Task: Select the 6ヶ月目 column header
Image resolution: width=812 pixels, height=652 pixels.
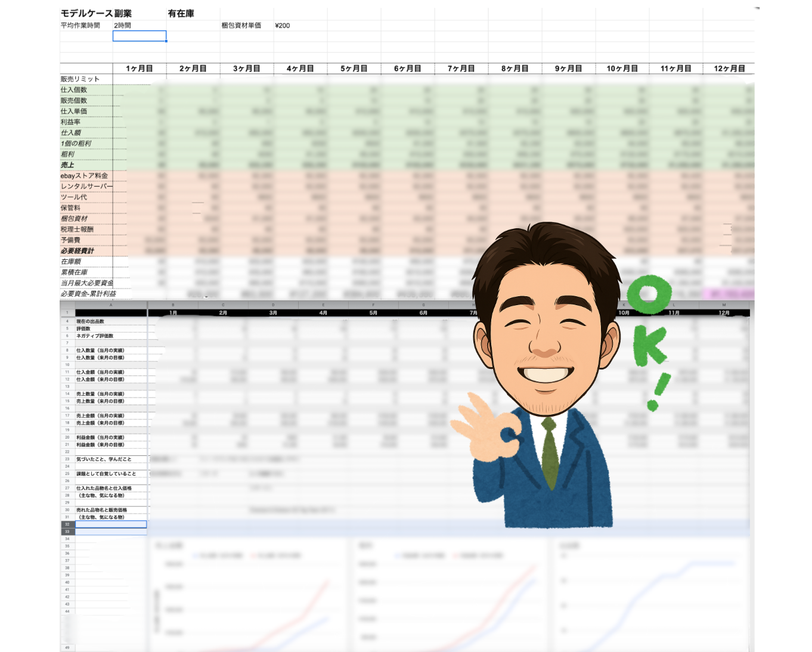Action: 408,69
